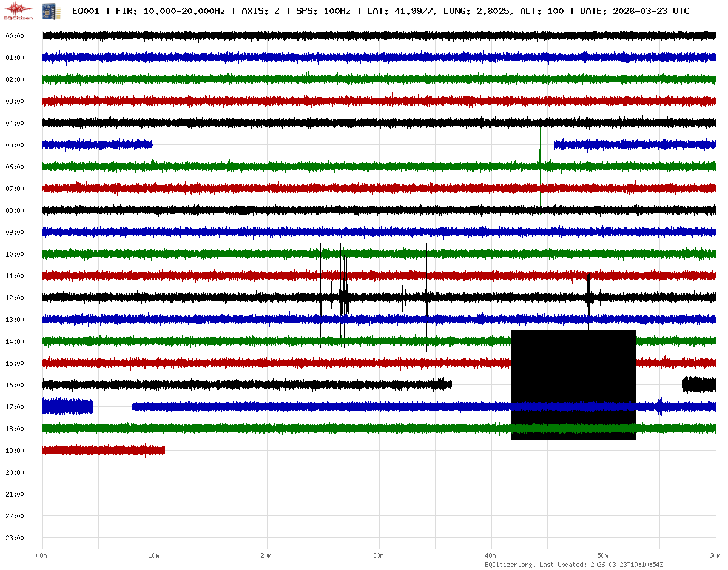Select the 00:00 hour label
The image size is (728, 570).
coord(15,36)
